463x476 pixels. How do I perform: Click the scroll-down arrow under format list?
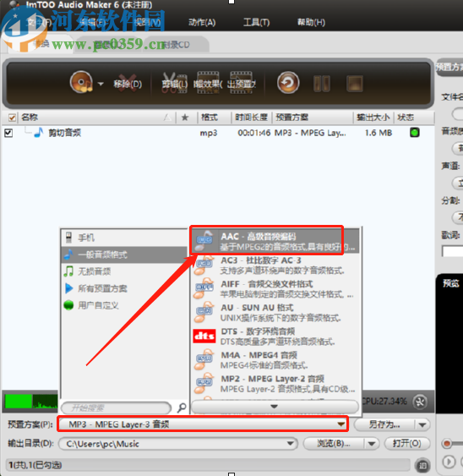275,407
